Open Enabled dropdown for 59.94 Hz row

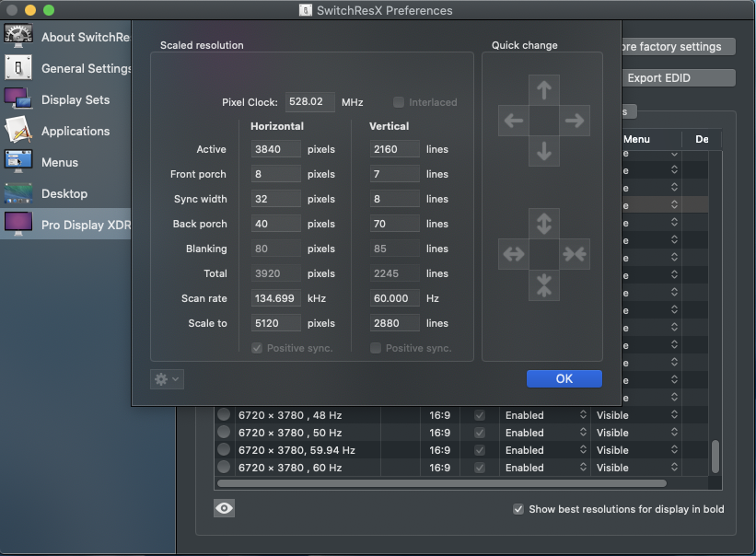(545, 450)
